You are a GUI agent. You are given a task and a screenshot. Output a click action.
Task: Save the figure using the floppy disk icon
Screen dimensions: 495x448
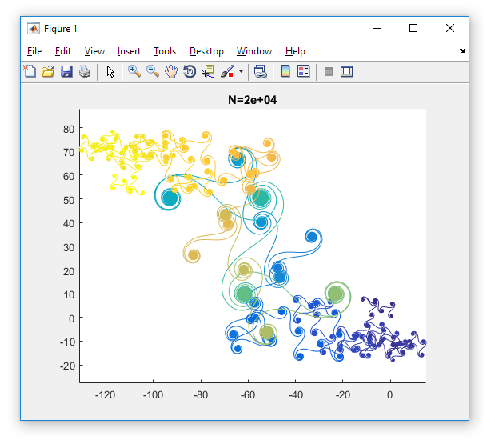[x=66, y=71]
